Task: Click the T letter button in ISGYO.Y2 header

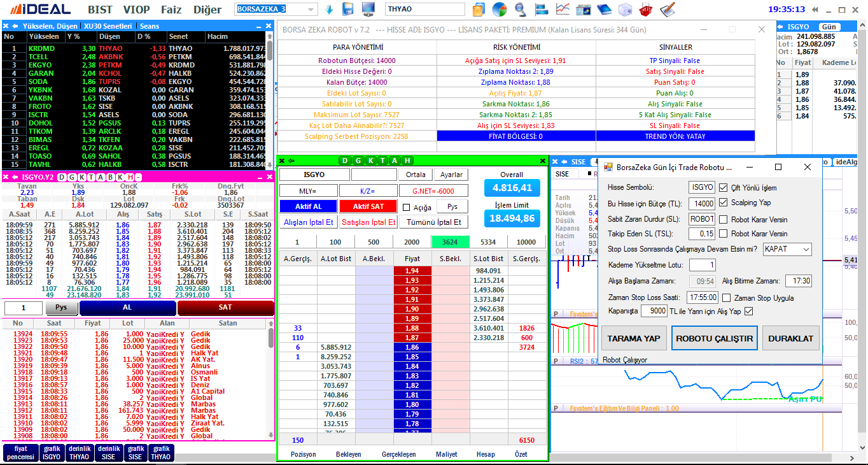Action: coord(91,177)
